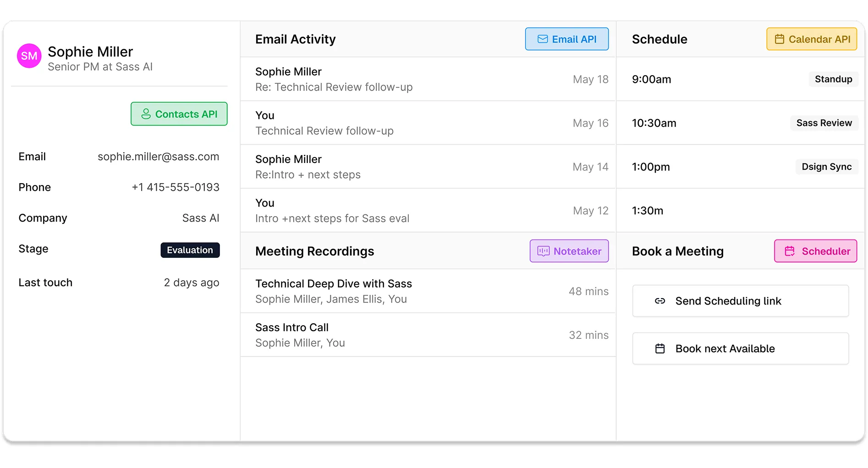868x468 pixels.
Task: Click the link icon beside Send Scheduling link
Action: pyautogui.click(x=660, y=301)
